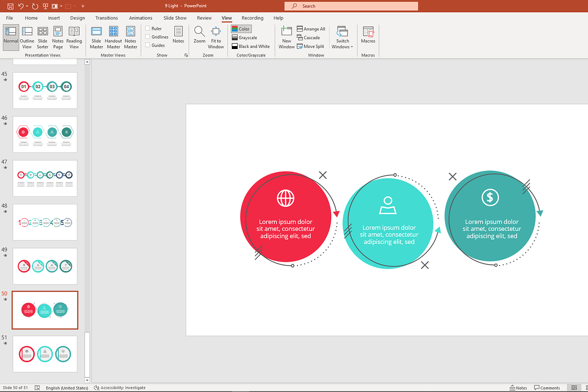
Task: Switch to the Transitions tab
Action: pyautogui.click(x=106, y=18)
